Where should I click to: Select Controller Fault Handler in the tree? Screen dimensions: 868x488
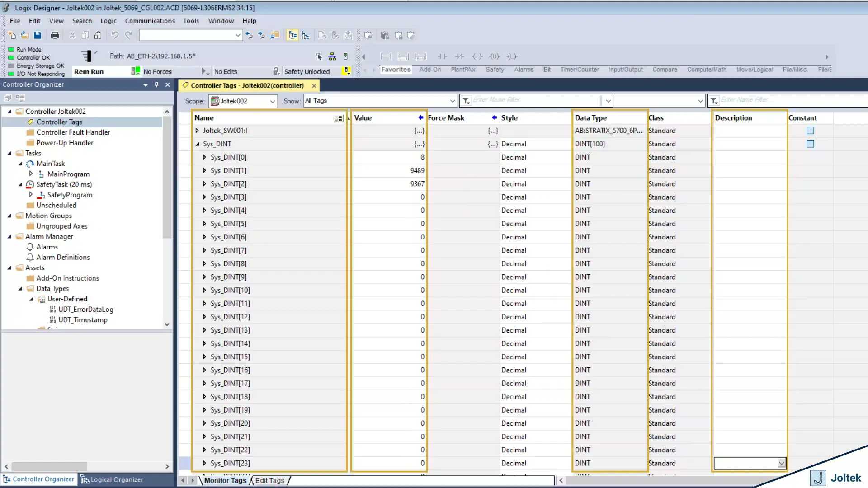click(x=73, y=132)
